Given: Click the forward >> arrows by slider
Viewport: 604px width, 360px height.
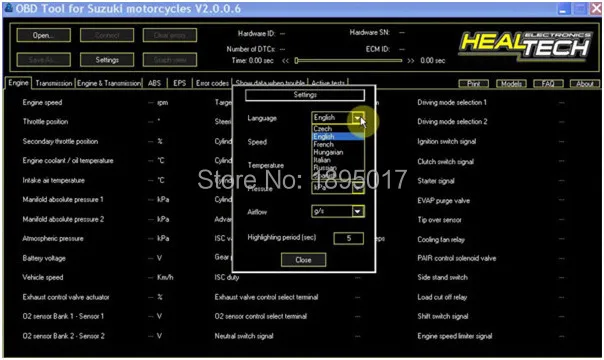Looking at the screenshot, I should point(411,61).
